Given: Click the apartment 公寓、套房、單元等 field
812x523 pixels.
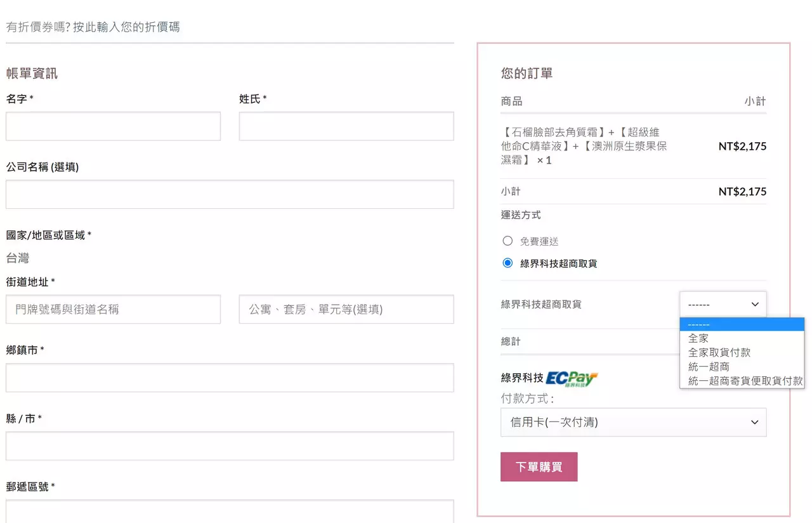Looking at the screenshot, I should click(x=346, y=309).
